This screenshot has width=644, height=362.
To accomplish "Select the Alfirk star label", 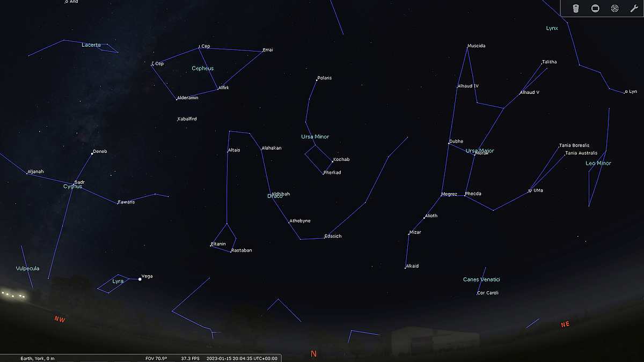I will (x=224, y=88).
